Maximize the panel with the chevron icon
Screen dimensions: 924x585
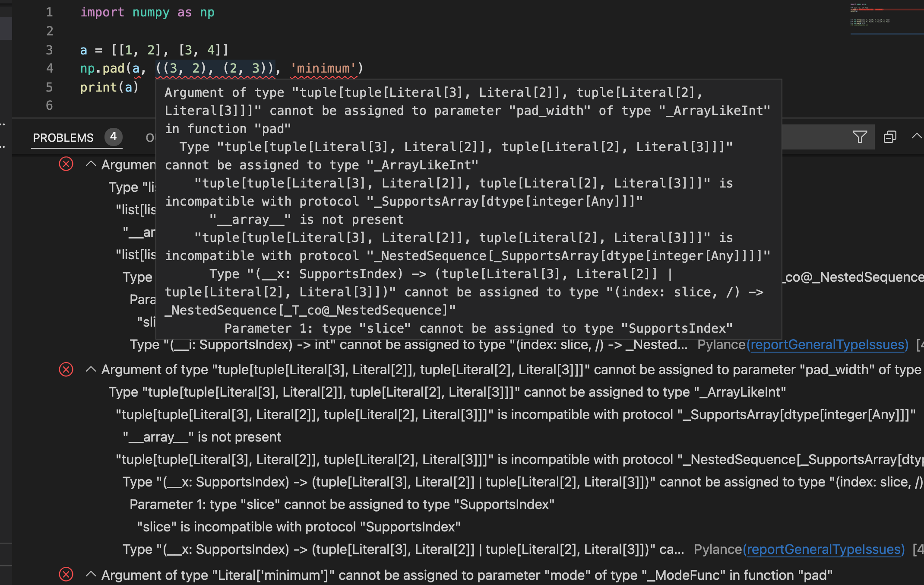(916, 137)
